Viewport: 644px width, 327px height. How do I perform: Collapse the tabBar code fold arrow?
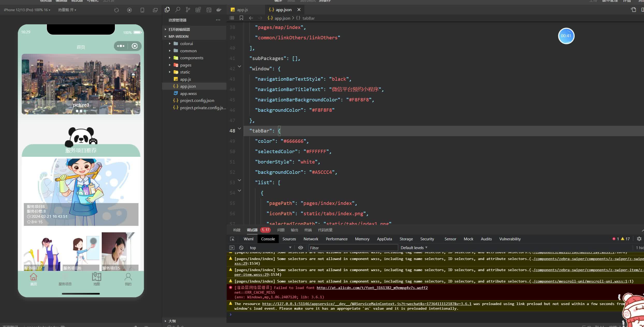pyautogui.click(x=239, y=129)
